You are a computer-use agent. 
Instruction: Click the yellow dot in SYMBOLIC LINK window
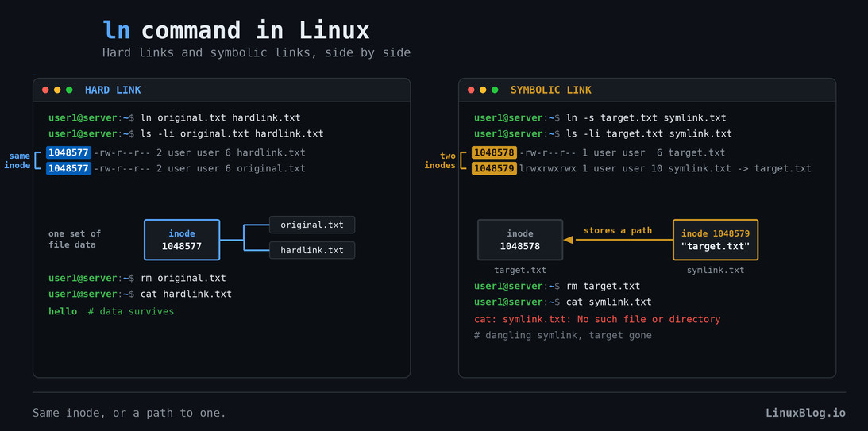coord(483,90)
